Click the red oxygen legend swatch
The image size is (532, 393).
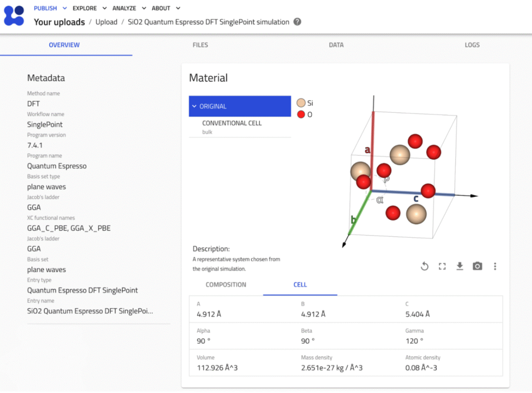point(301,114)
